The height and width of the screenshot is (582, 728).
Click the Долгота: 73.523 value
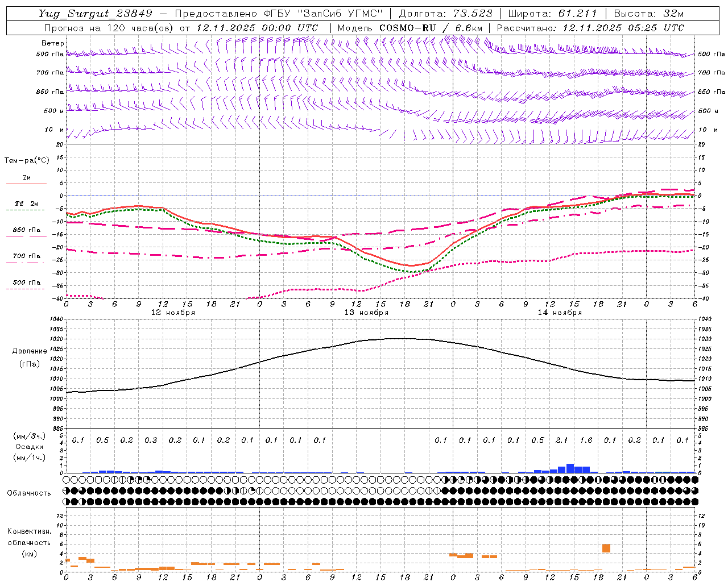point(446,14)
